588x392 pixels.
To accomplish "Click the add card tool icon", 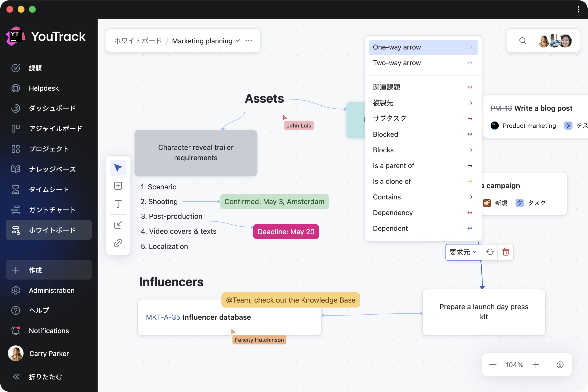I will [x=118, y=186].
